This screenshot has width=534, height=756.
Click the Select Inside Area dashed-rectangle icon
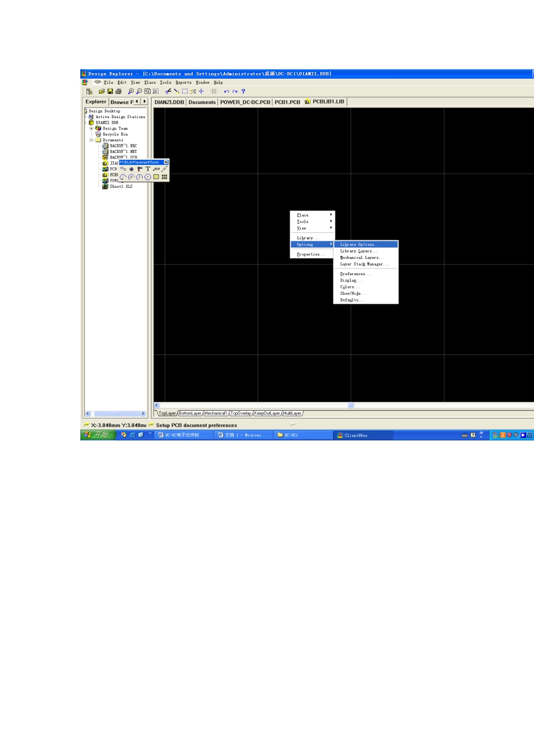(184, 91)
